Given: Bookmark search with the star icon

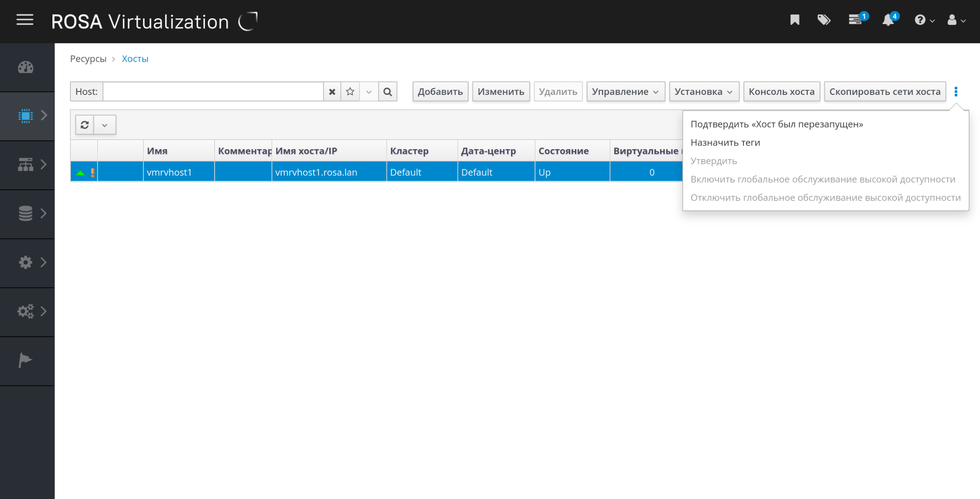Looking at the screenshot, I should coord(350,92).
